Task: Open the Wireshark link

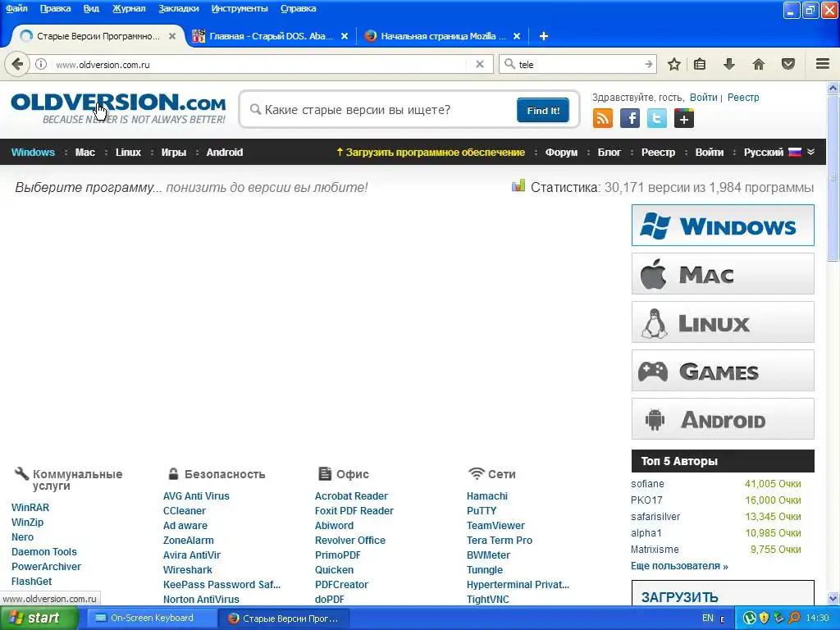Action: point(188,569)
